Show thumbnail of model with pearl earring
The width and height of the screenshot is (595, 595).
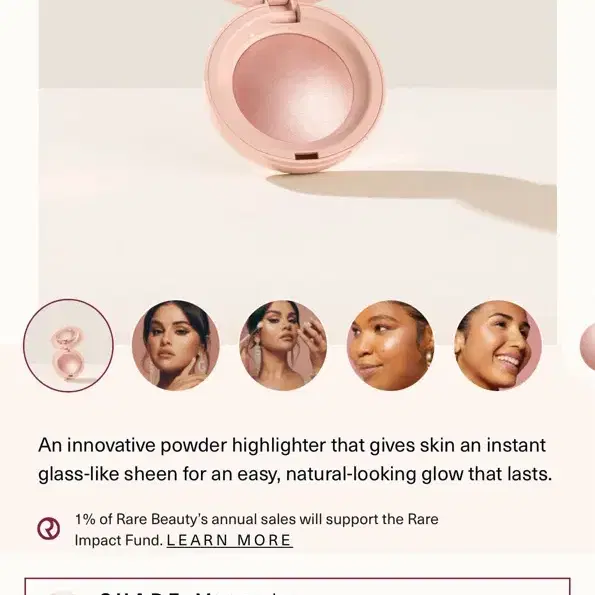(390, 345)
